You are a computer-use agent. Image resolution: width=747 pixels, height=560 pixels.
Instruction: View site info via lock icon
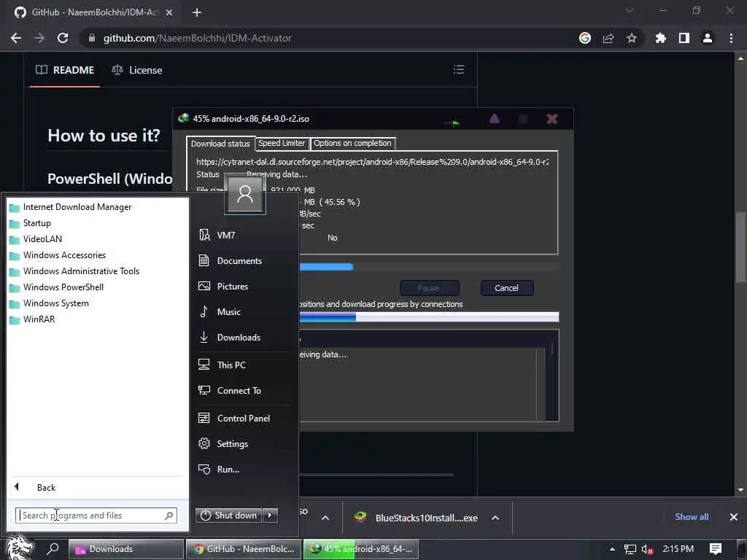(x=92, y=38)
